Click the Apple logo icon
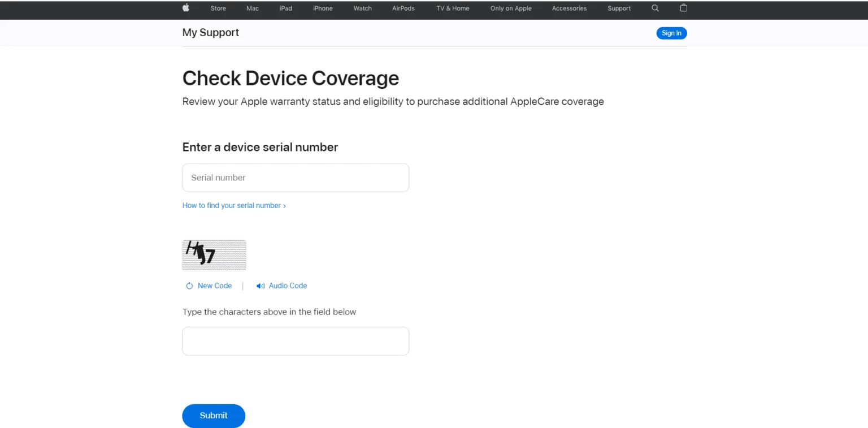The image size is (868, 428). [186, 8]
